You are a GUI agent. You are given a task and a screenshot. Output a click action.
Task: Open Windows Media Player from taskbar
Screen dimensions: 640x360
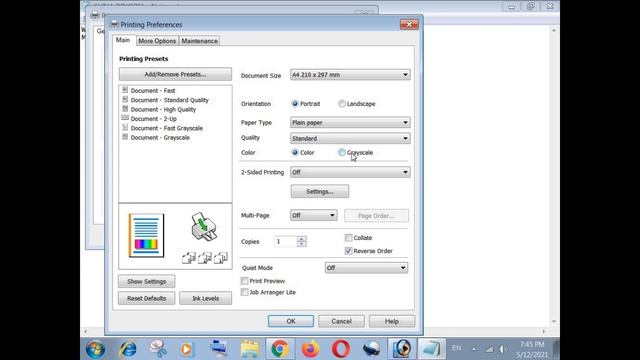point(186,349)
